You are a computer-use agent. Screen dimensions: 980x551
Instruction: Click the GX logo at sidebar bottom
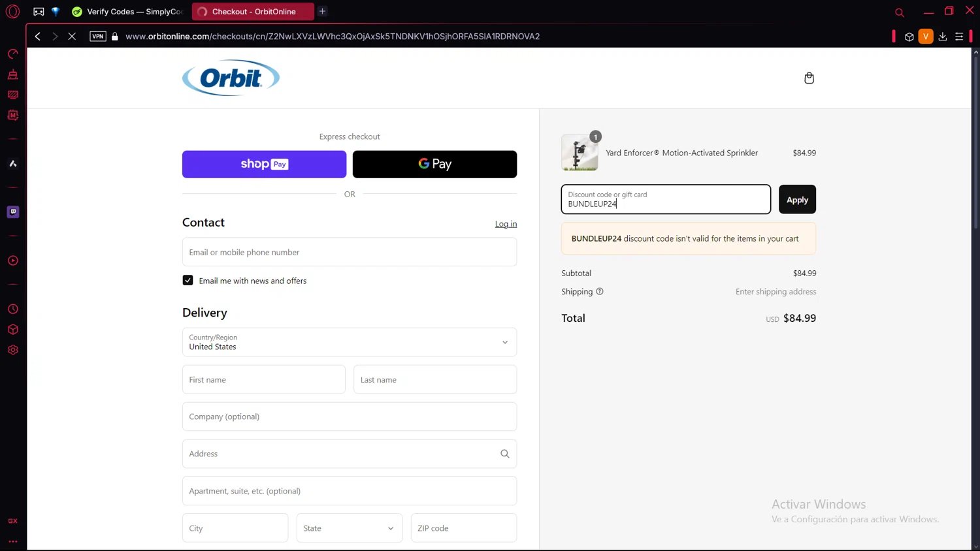pos(12,521)
